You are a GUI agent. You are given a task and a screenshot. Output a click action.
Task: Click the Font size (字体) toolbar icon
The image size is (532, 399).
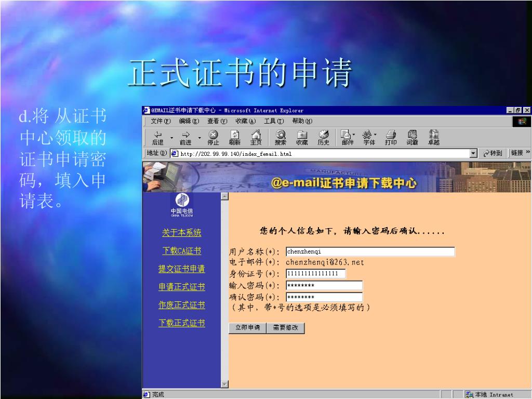click(368, 138)
